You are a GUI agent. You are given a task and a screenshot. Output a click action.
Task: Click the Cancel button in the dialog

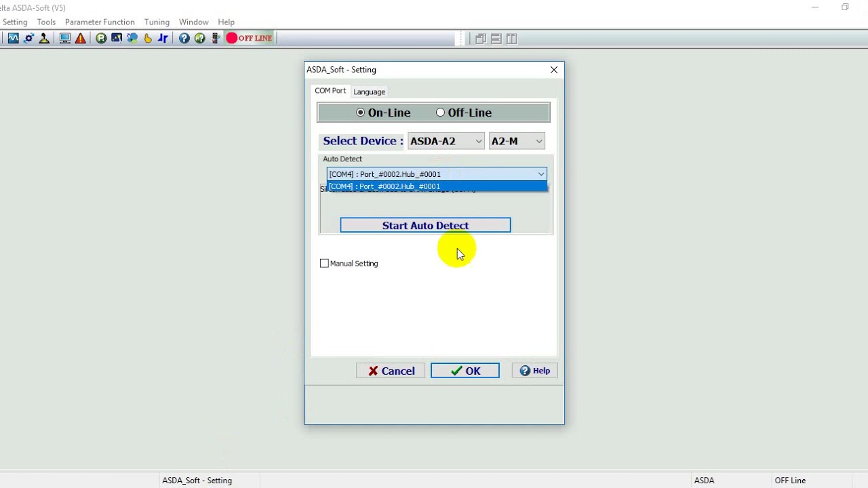(391, 371)
